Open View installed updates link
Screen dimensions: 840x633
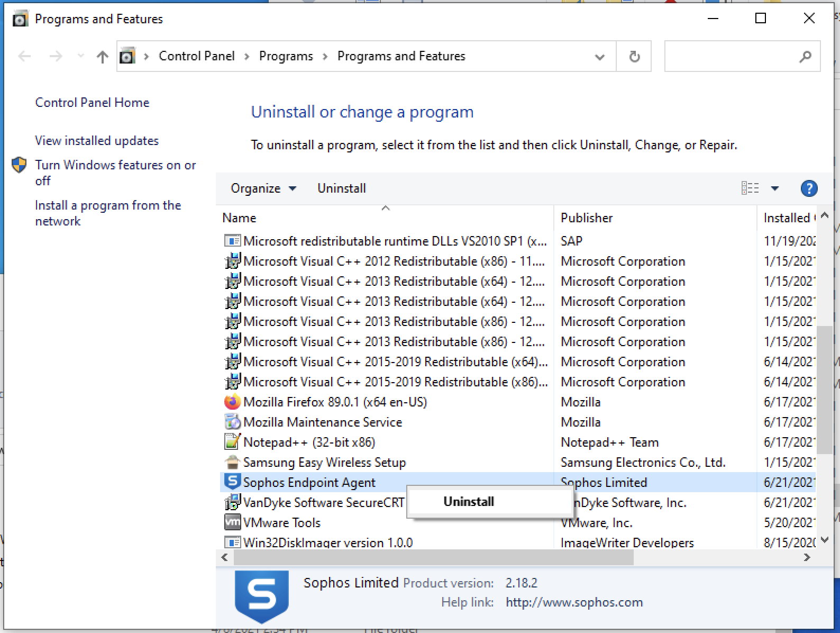(97, 141)
